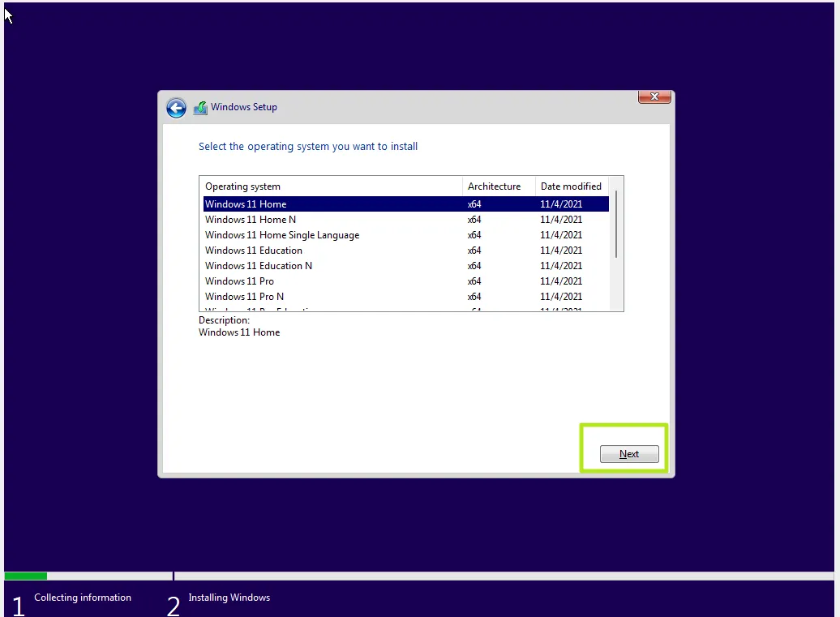Click the x64 architecture value of selected row

click(x=474, y=204)
